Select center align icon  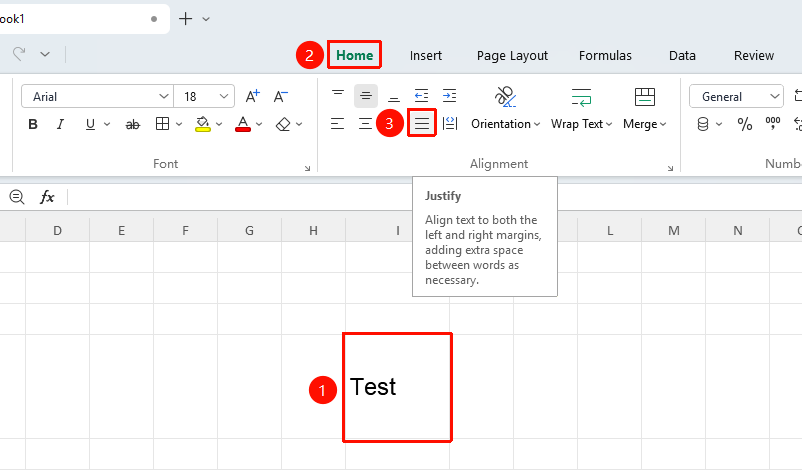pyautogui.click(x=365, y=124)
